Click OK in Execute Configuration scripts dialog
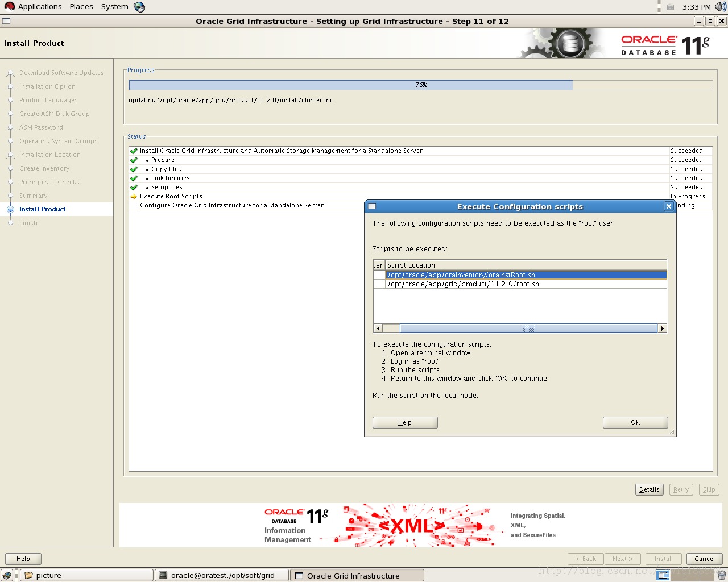The image size is (728, 582). (x=635, y=422)
